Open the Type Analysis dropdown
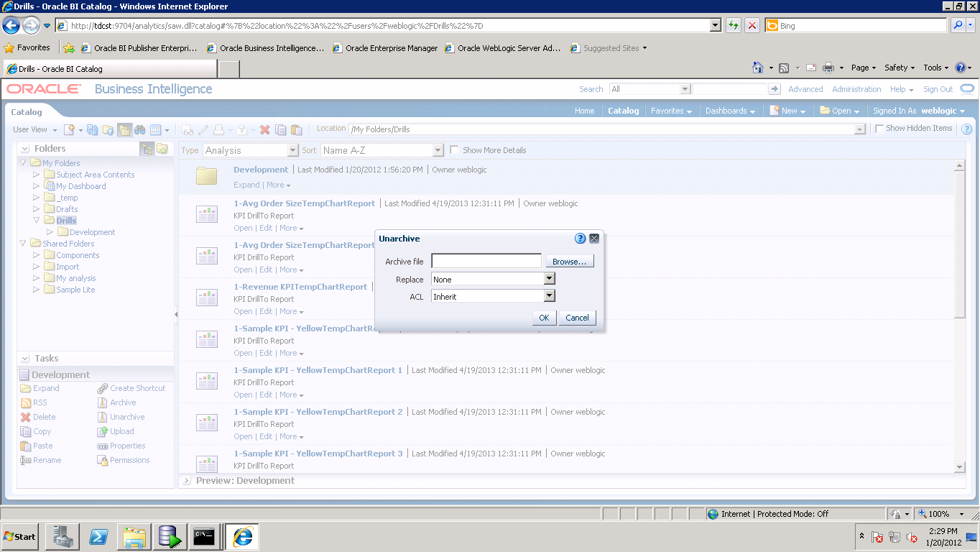The width and height of the screenshot is (980, 552). click(292, 150)
